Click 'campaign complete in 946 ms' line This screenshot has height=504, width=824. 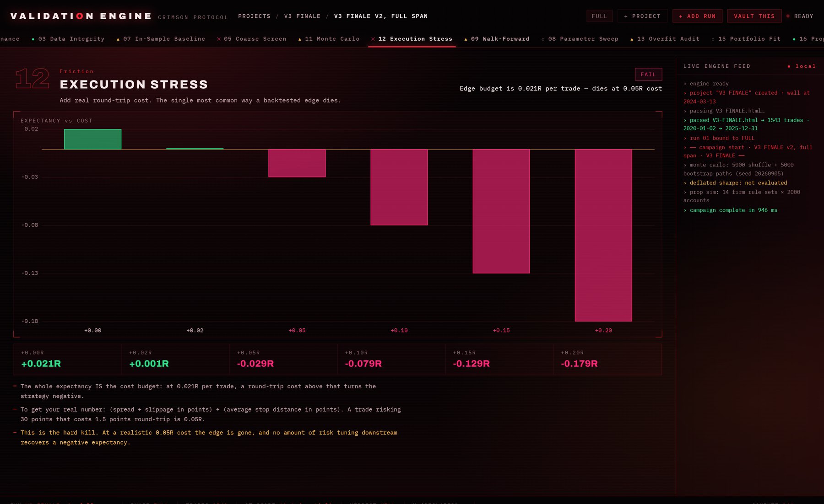[730, 210]
